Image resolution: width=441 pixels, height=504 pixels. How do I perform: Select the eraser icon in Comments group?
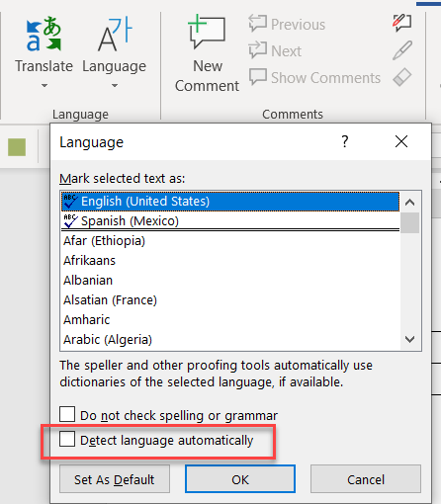pyautogui.click(x=402, y=77)
